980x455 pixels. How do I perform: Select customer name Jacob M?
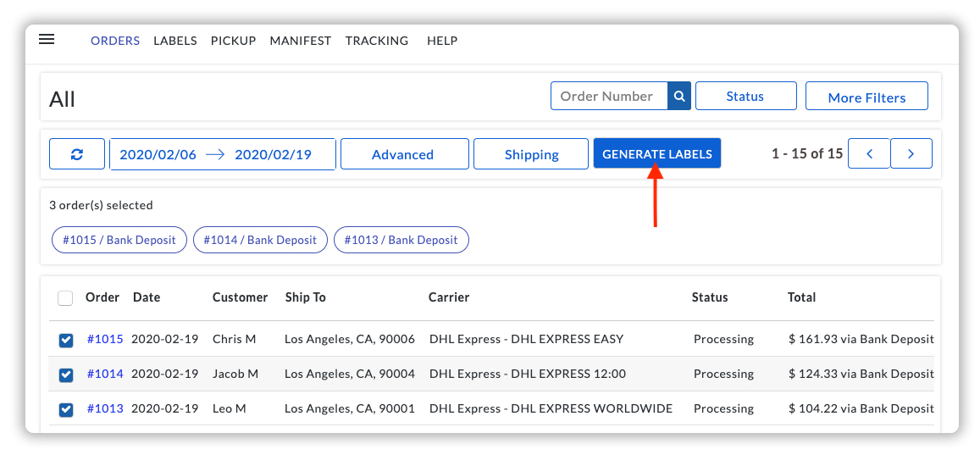235,374
